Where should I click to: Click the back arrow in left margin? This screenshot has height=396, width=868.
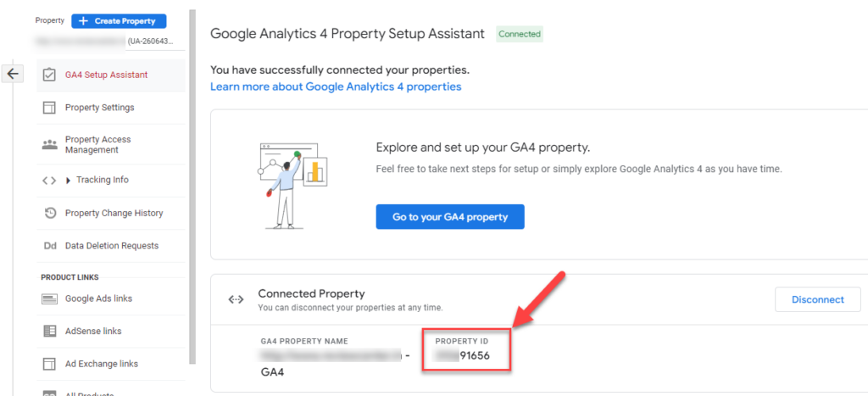13,74
